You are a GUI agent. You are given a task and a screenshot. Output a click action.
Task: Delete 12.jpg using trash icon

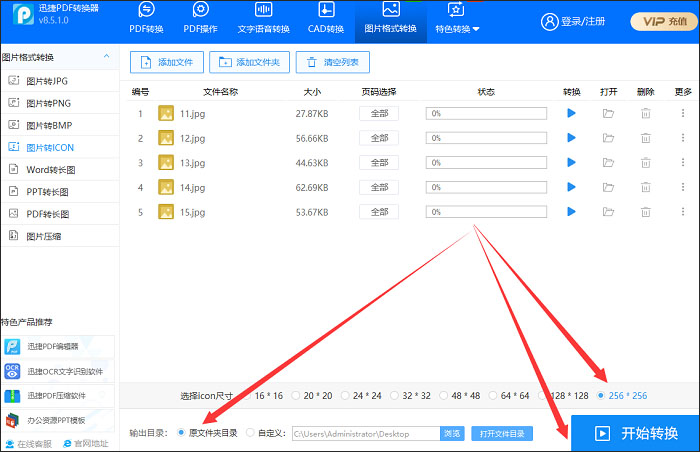646,138
